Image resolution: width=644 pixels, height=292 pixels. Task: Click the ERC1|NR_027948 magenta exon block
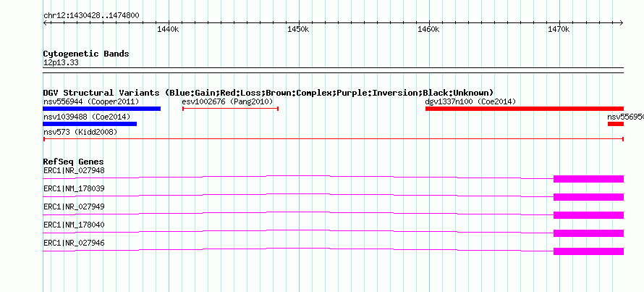coord(588,179)
